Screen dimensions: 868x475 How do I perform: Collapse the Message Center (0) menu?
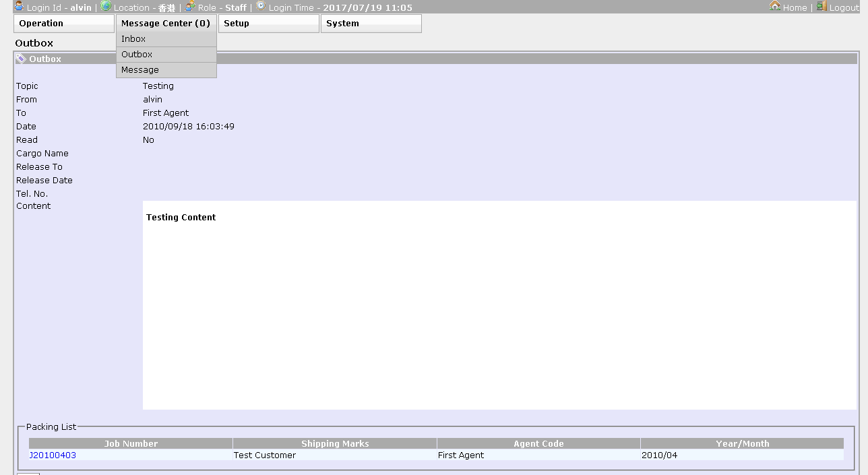(166, 24)
